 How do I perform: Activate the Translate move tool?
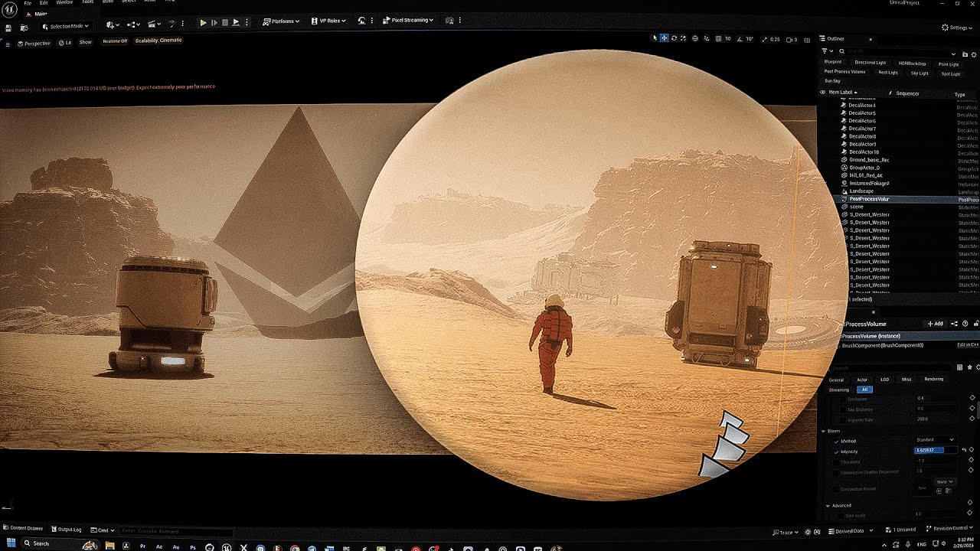tap(664, 38)
